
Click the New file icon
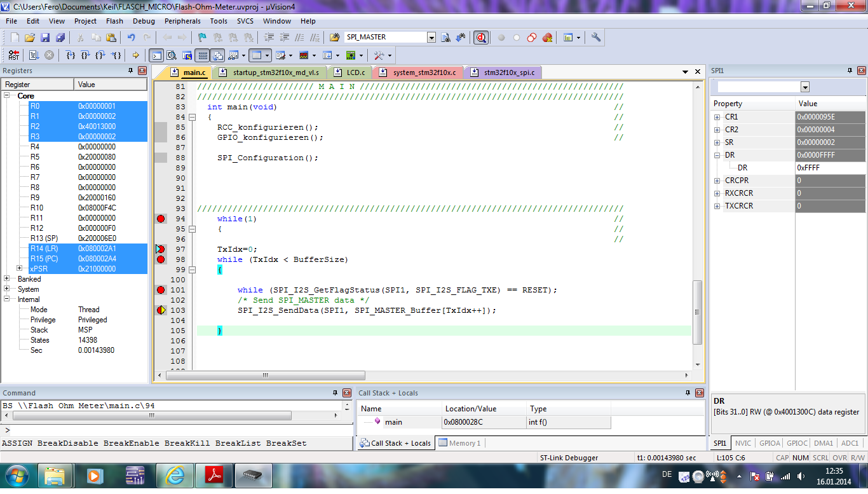pyautogui.click(x=15, y=38)
